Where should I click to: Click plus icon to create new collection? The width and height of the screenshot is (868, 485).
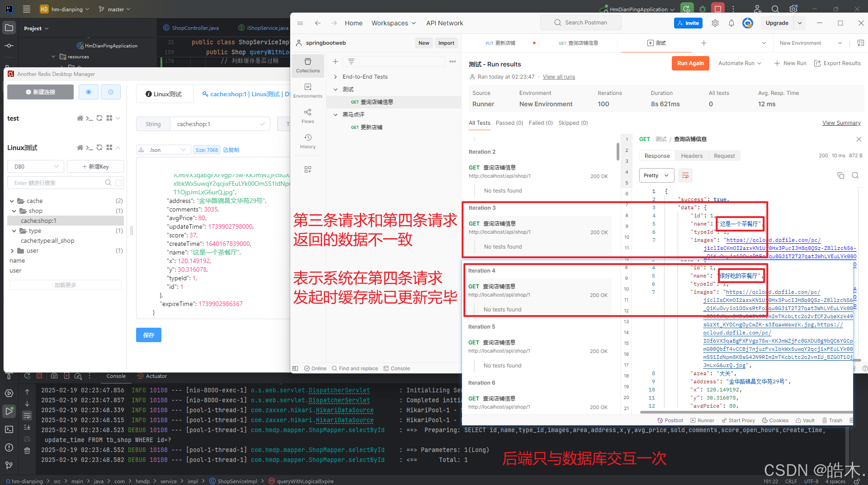pos(335,61)
